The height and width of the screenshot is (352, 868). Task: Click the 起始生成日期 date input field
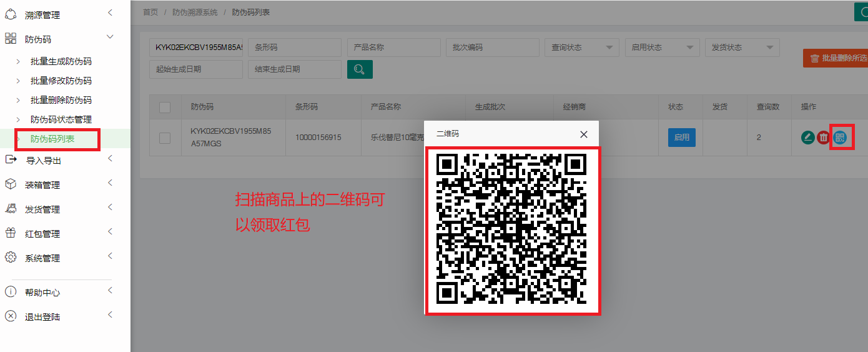coord(195,69)
